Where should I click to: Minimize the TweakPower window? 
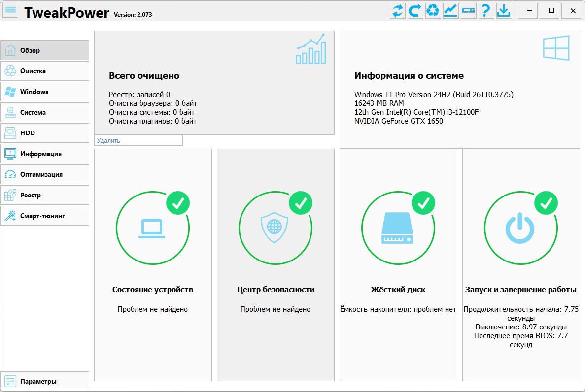[x=529, y=11]
